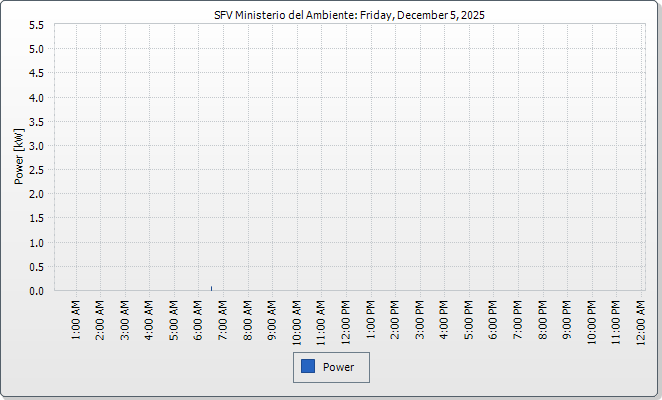Select the 12:00 PM time axis label
662x400 pixels.
click(x=346, y=320)
